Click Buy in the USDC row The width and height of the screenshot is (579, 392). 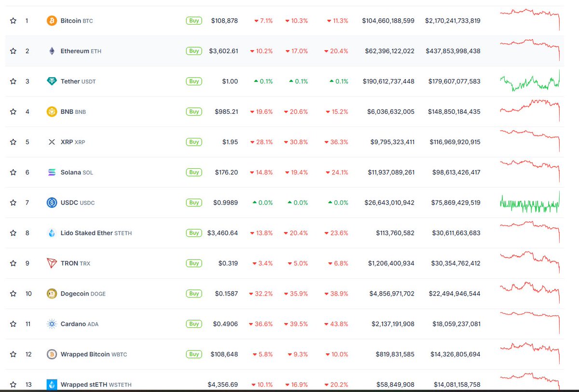tap(194, 203)
